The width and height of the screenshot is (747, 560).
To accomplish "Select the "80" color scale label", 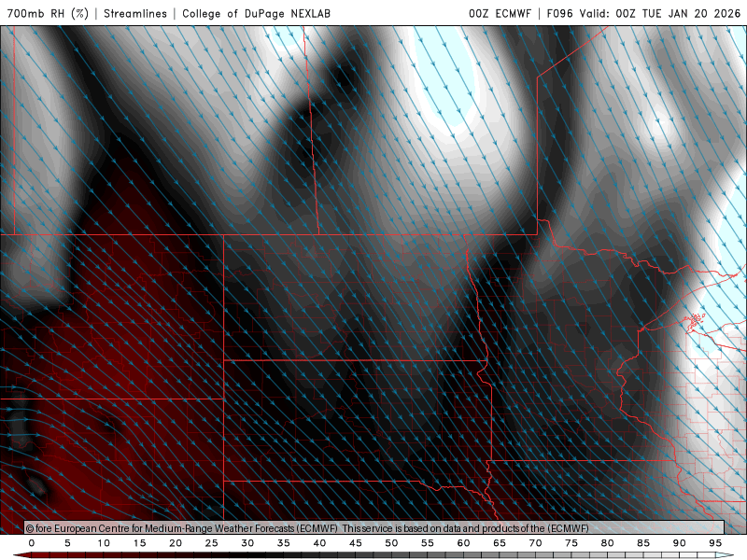I will (x=607, y=543).
